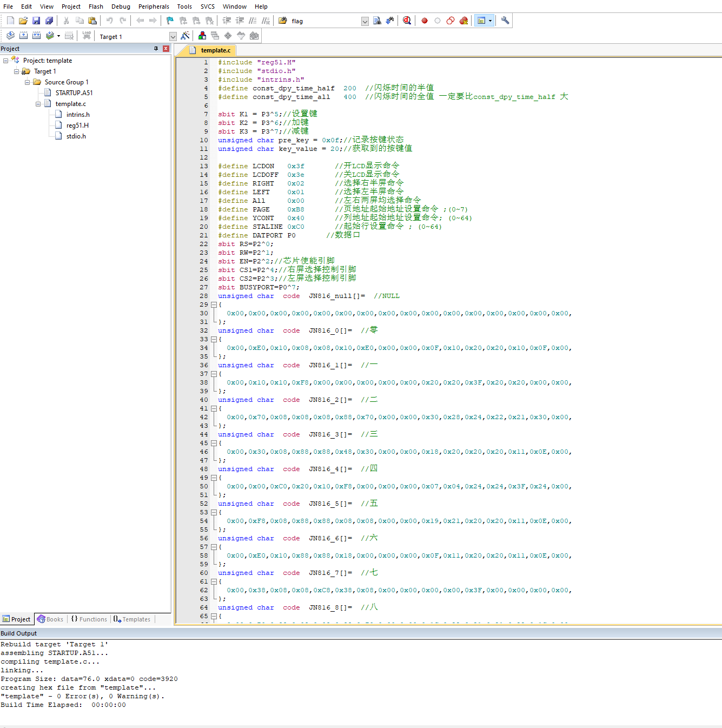Select reg51.H in the project tree
The width and height of the screenshot is (722, 728).
click(x=77, y=125)
